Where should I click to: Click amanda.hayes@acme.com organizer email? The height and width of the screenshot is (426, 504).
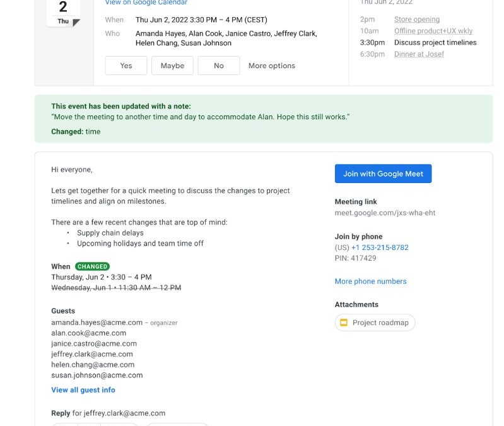97,322
